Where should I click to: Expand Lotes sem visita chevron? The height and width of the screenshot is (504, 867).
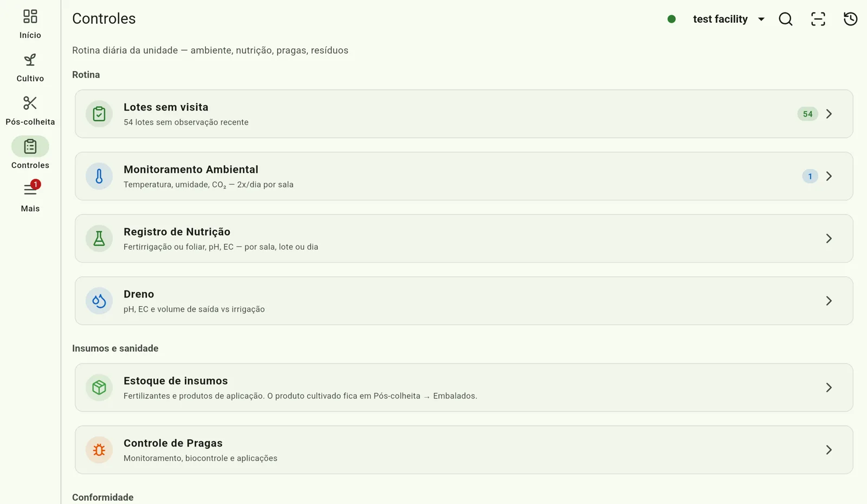(829, 114)
